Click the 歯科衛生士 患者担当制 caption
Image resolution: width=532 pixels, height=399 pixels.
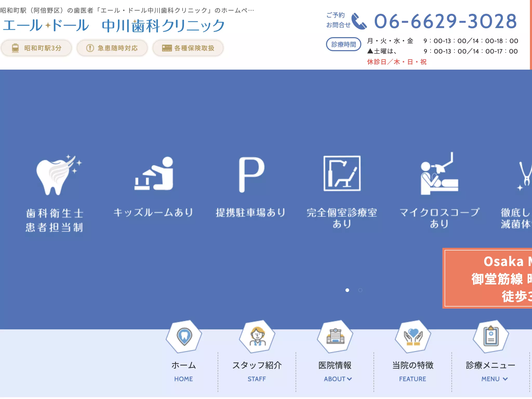click(x=55, y=220)
